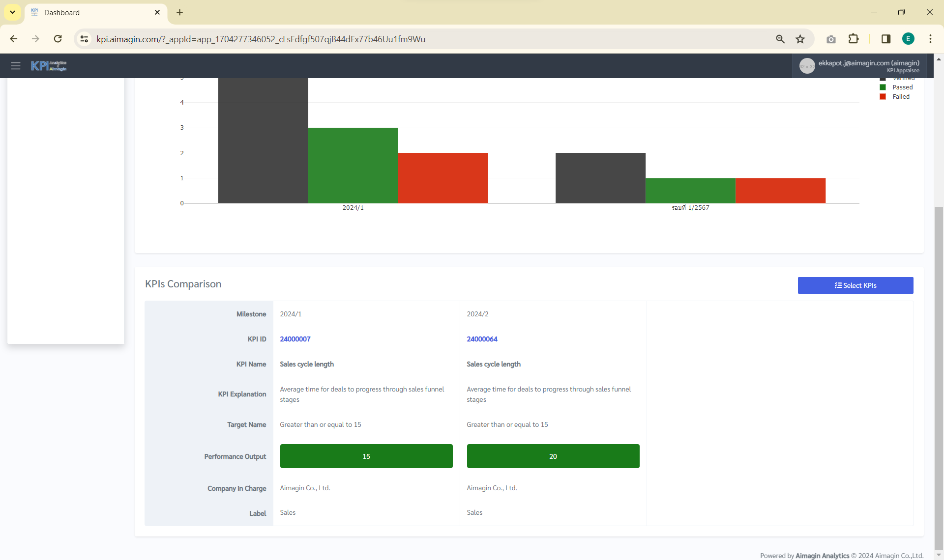Close the Dashboard tab
The height and width of the screenshot is (560, 944).
157,12
